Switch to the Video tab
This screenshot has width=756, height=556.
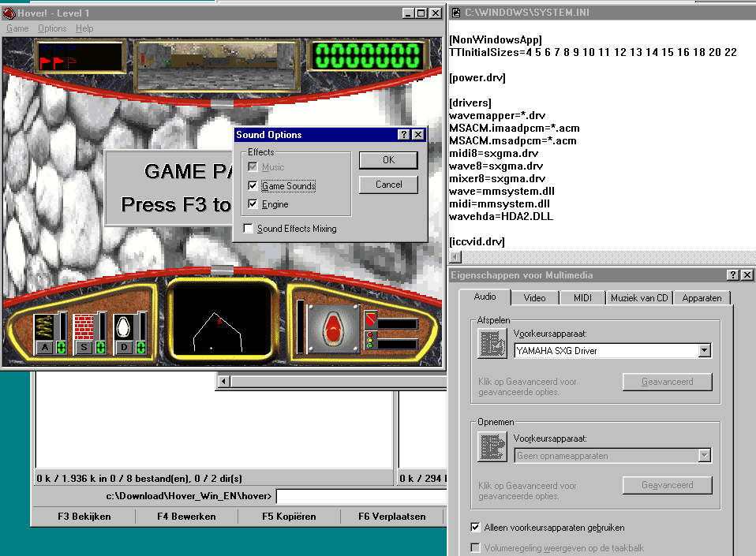[535, 298]
